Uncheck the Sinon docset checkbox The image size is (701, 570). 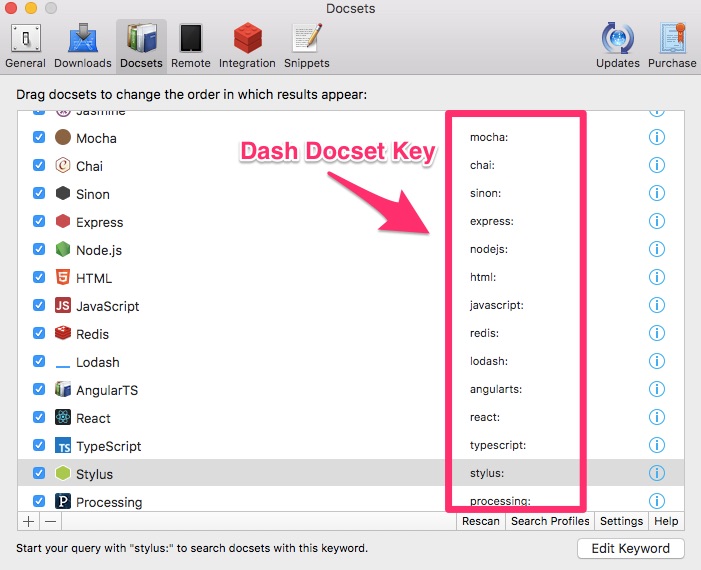point(39,193)
